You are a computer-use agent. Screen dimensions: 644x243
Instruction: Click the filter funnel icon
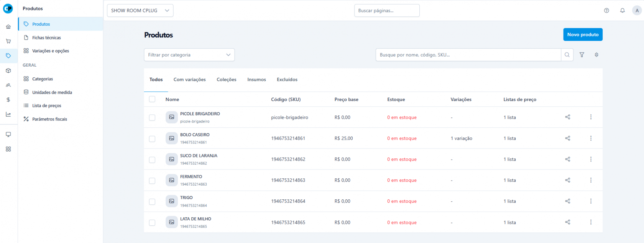(x=582, y=55)
